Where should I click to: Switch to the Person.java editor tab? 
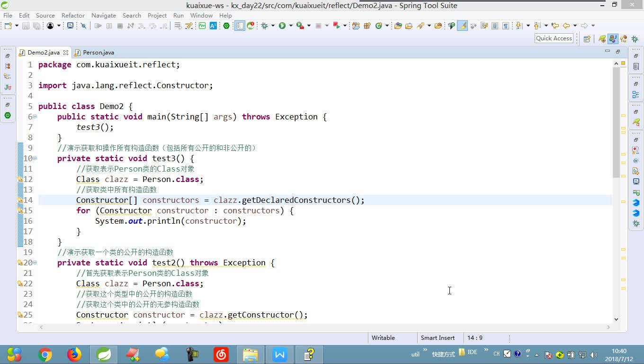coord(94,52)
